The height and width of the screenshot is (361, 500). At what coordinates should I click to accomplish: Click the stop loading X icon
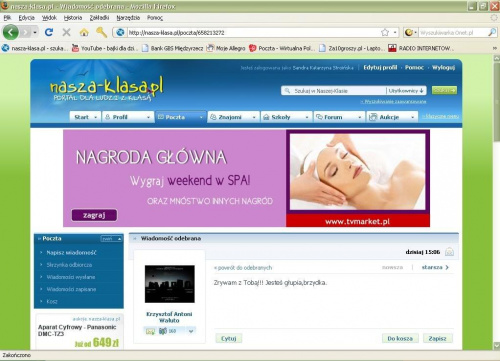click(67, 32)
